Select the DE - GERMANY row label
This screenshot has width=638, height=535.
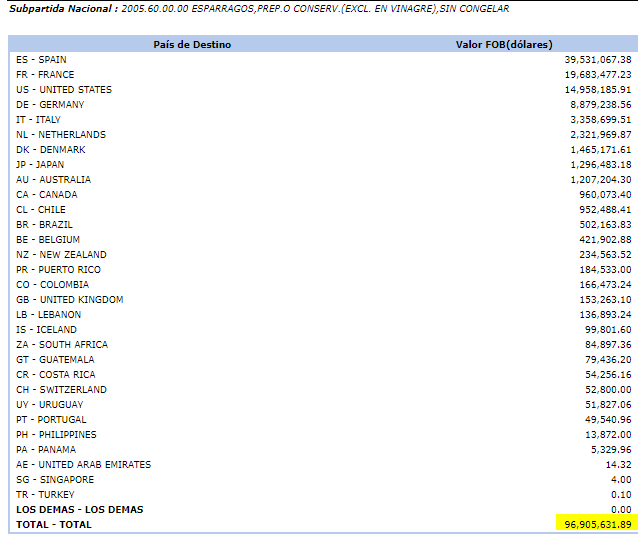click(50, 105)
